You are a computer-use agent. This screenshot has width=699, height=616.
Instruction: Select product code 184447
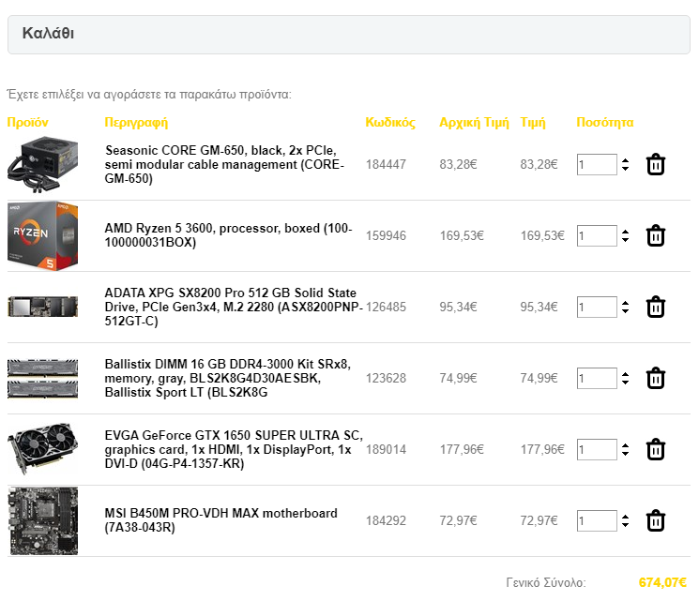pos(386,164)
